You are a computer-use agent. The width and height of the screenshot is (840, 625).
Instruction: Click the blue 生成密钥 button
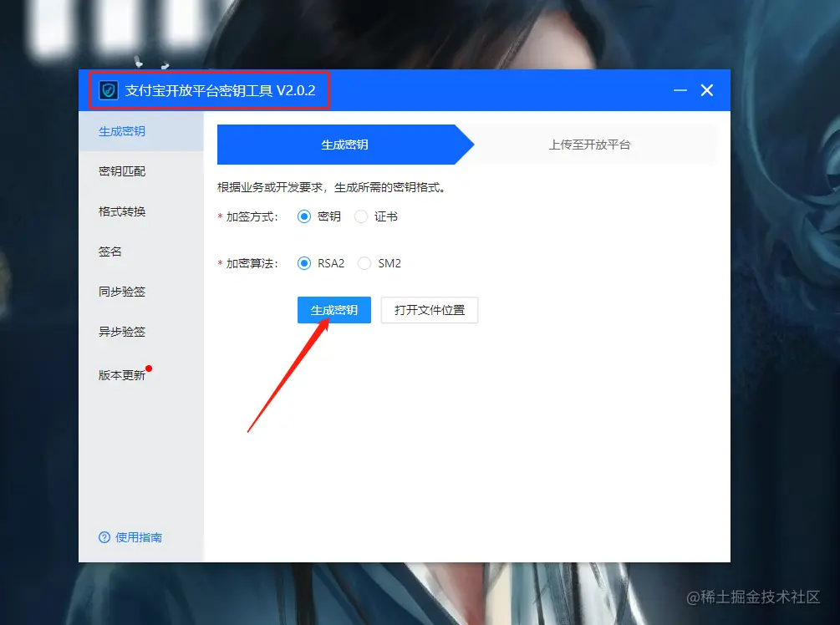tap(334, 310)
